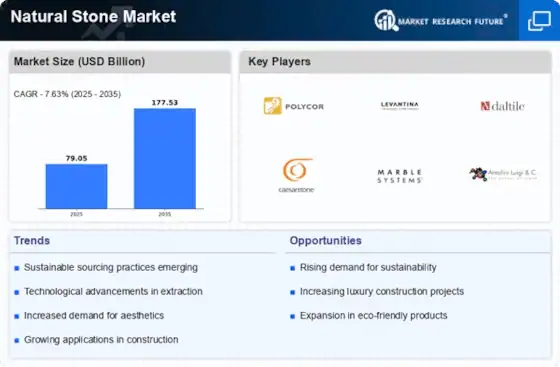
Task: Click the Market Research Future logo
Action: 441,20
